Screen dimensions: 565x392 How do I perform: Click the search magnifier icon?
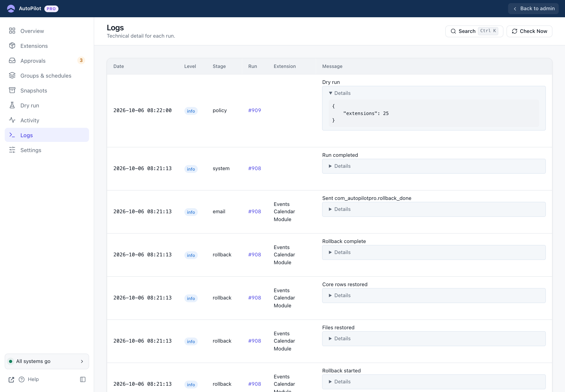tap(453, 31)
